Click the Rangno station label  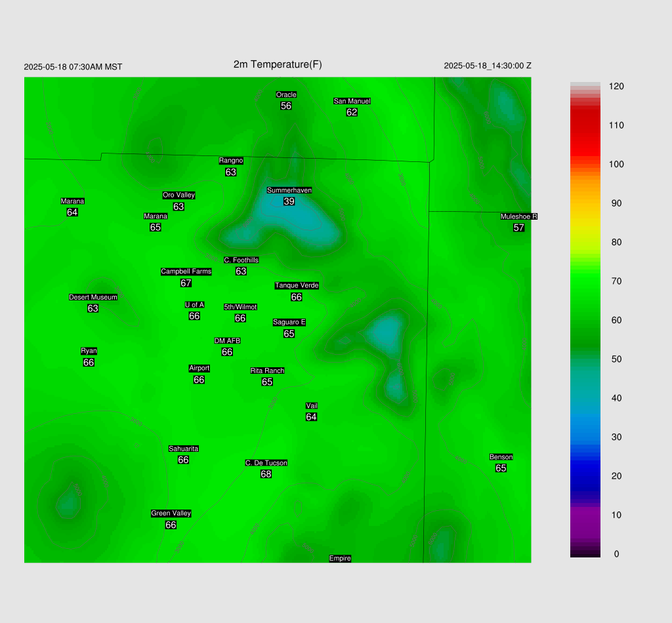[231, 161]
